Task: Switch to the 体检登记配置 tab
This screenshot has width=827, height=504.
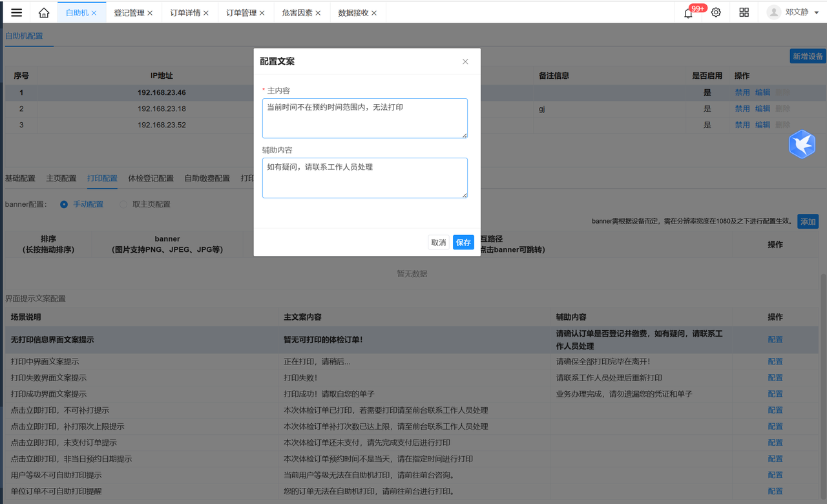Action: coord(151,178)
